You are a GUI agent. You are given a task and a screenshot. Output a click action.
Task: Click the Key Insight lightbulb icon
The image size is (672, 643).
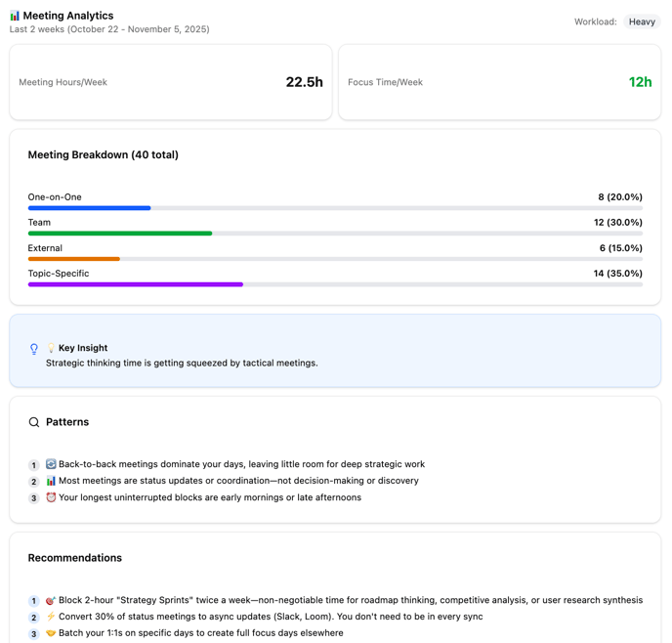click(x=34, y=349)
